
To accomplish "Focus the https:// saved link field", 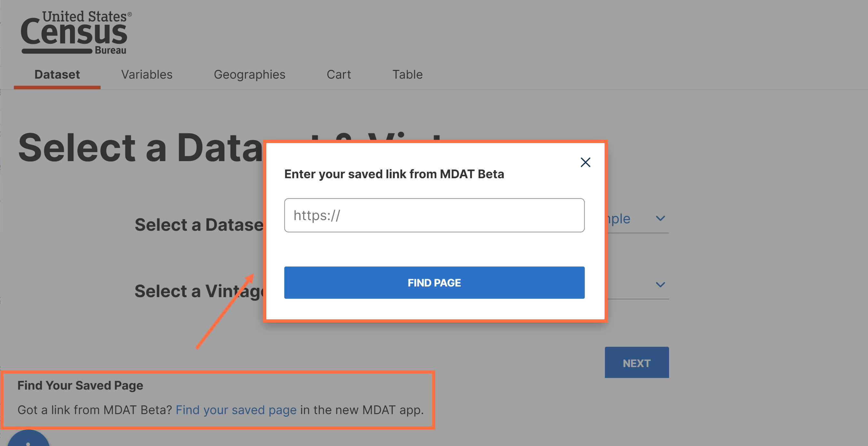I will (434, 215).
